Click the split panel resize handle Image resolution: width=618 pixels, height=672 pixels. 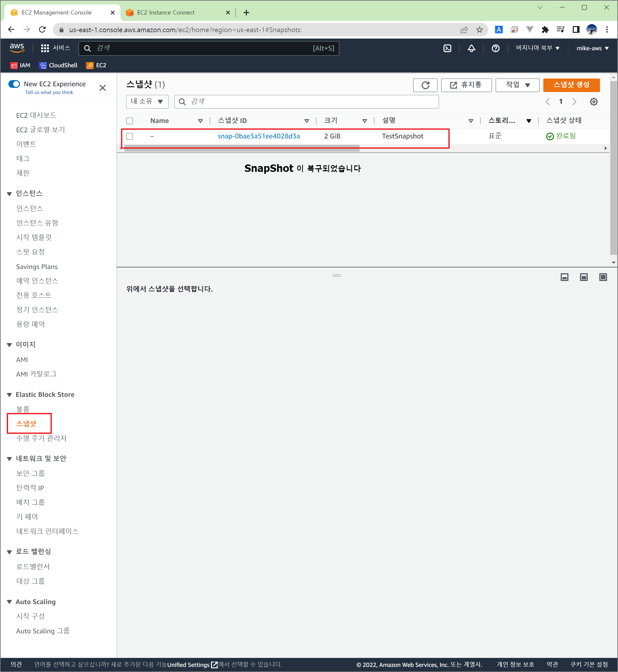337,275
